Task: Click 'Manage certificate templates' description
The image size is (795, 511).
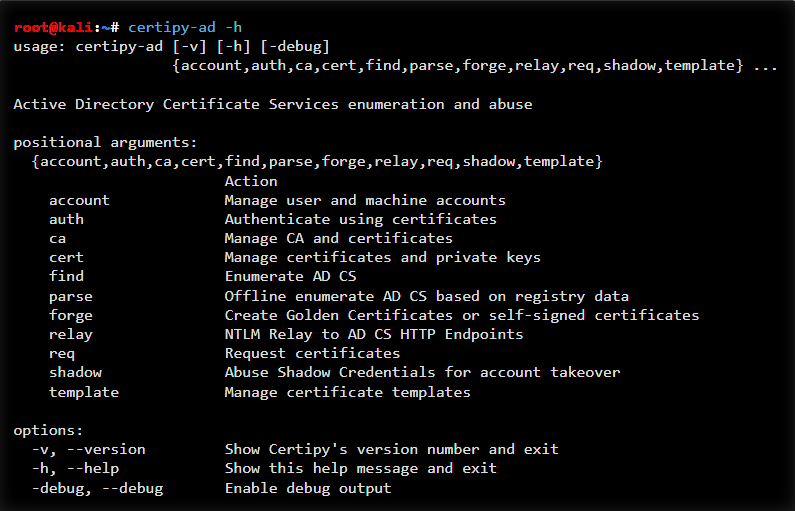Action: 347,392
